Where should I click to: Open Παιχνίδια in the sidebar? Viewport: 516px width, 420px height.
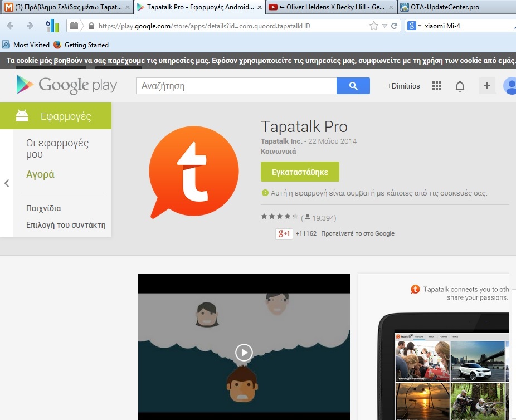point(44,208)
